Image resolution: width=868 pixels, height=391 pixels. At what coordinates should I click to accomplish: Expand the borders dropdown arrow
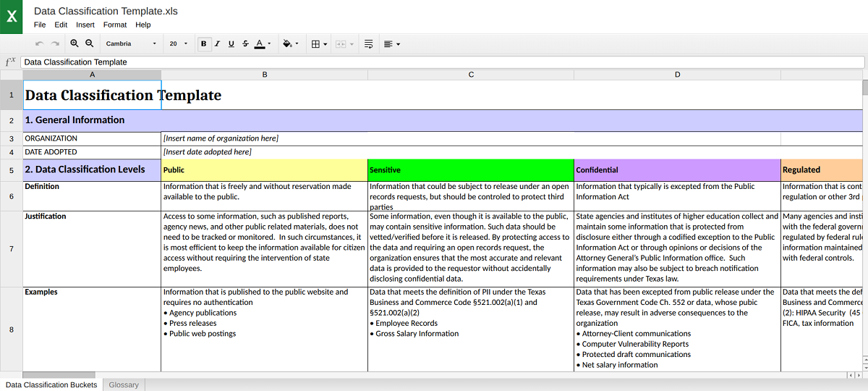tap(325, 44)
